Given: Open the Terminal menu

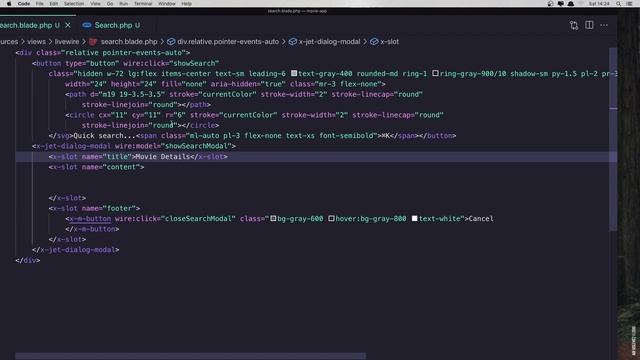Looking at the screenshot, I should pos(143,4).
